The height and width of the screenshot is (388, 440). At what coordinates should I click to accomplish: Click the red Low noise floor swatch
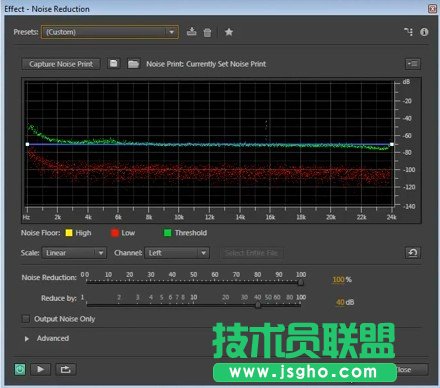115,233
